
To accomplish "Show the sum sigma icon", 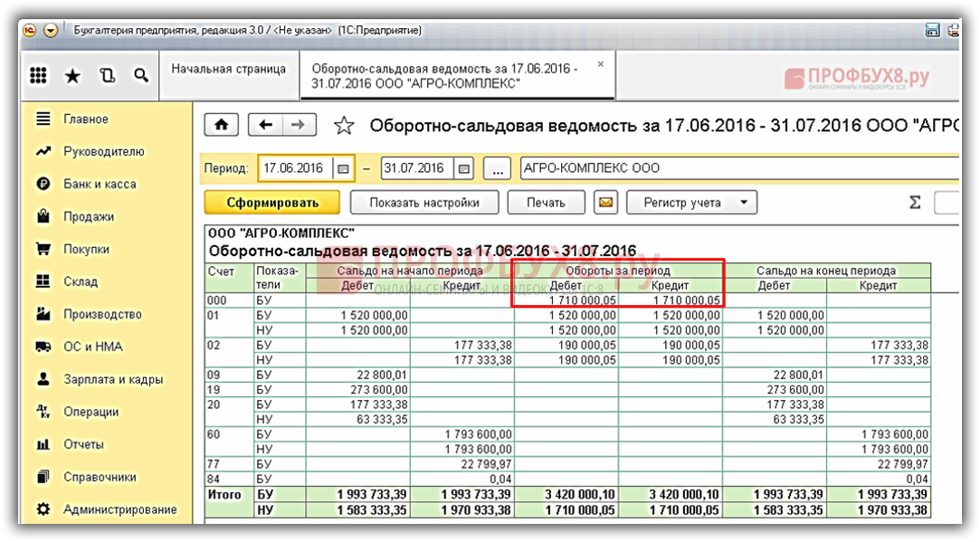I will point(915,203).
